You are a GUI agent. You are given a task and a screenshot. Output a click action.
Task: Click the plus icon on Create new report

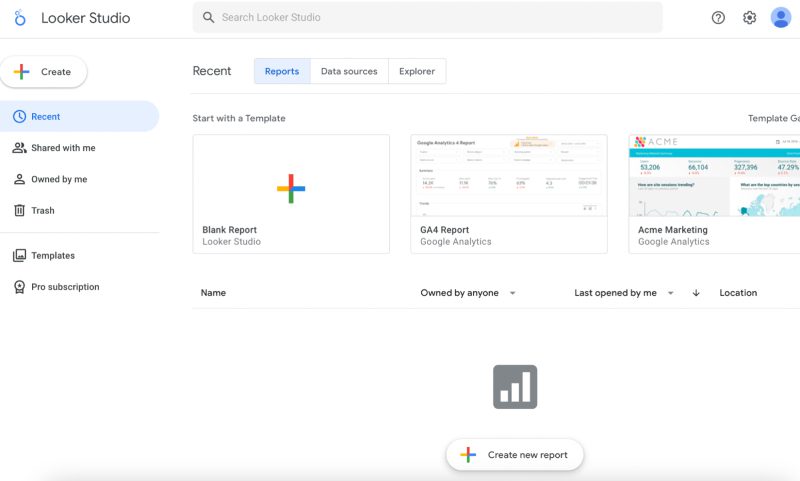[468, 454]
